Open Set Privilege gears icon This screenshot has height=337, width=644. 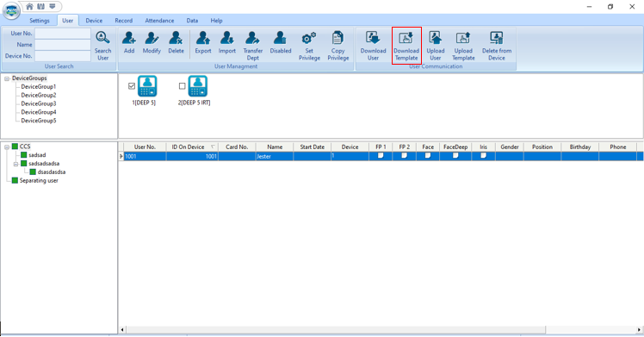[x=309, y=38]
